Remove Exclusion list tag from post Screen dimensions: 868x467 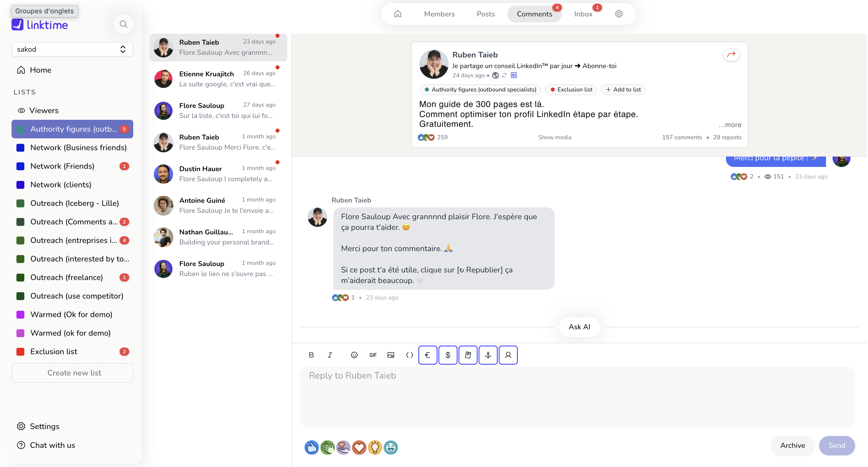pyautogui.click(x=571, y=90)
